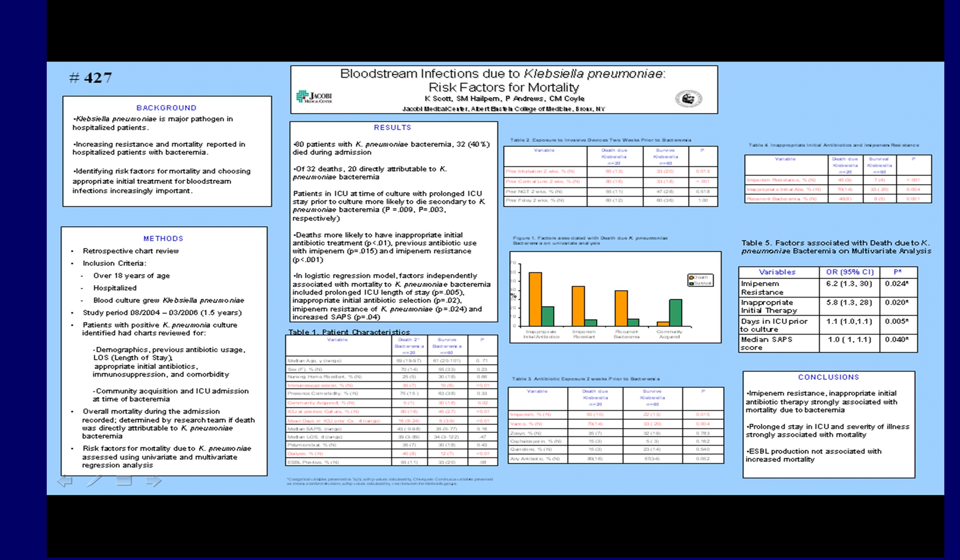Click the round college seal in title box

pyautogui.click(x=689, y=99)
